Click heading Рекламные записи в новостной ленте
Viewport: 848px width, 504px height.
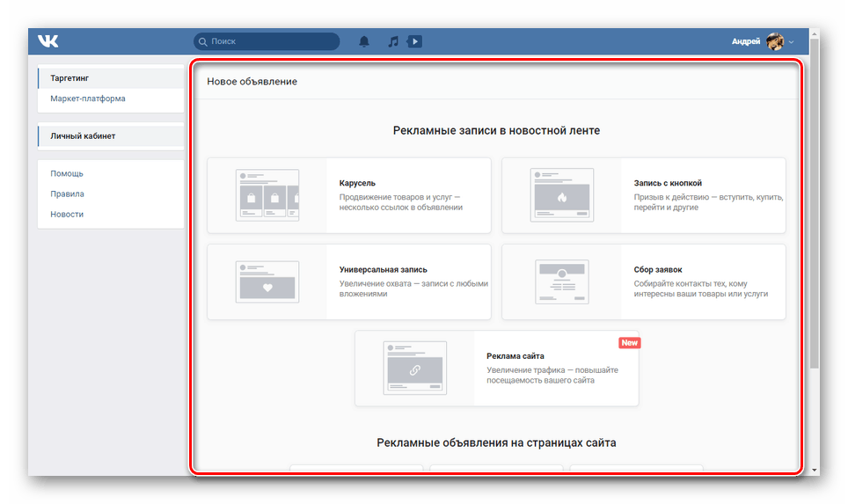click(496, 130)
